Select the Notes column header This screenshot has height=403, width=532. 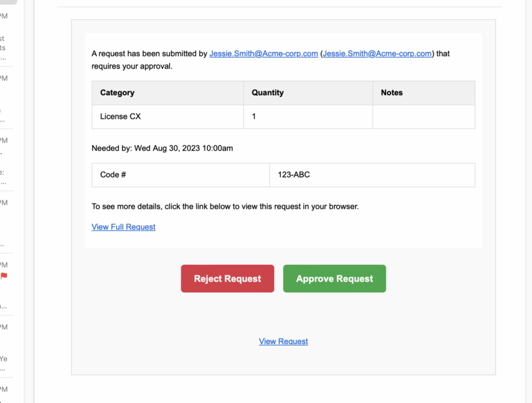coord(391,93)
